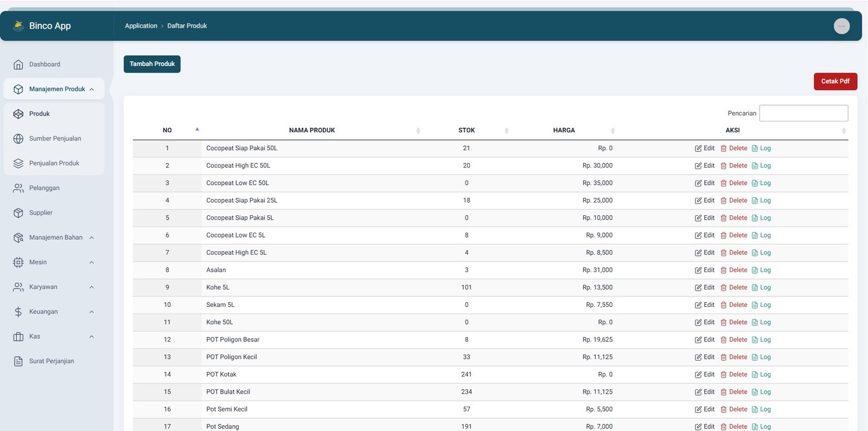
Task: Click the stock value '241' cell
Action: tap(467, 375)
